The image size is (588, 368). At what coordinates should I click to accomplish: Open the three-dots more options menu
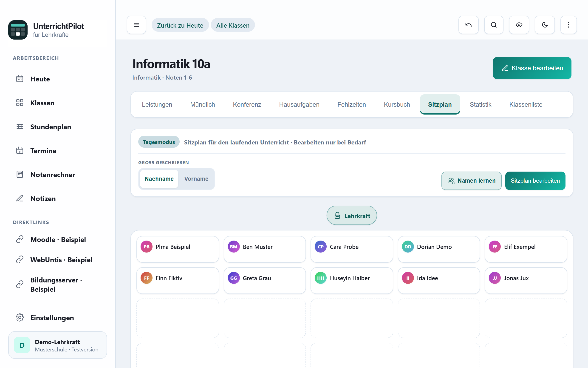568,25
